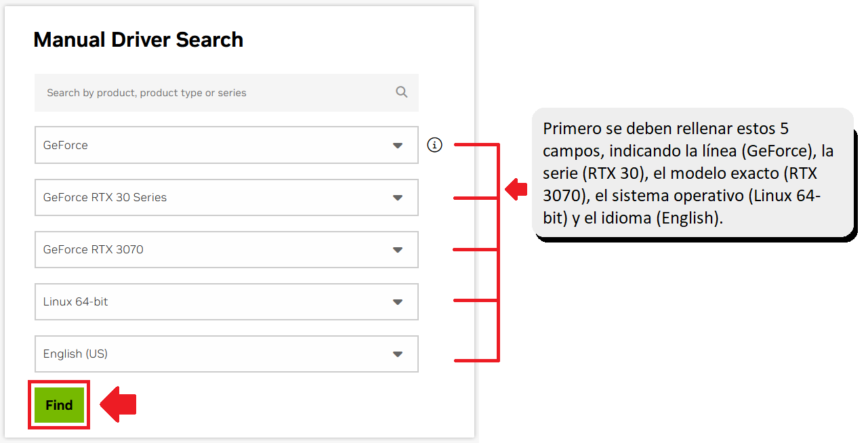Click the caret arrow in RTX 3070 field
Screen dimensions: 868x443
pos(398,250)
